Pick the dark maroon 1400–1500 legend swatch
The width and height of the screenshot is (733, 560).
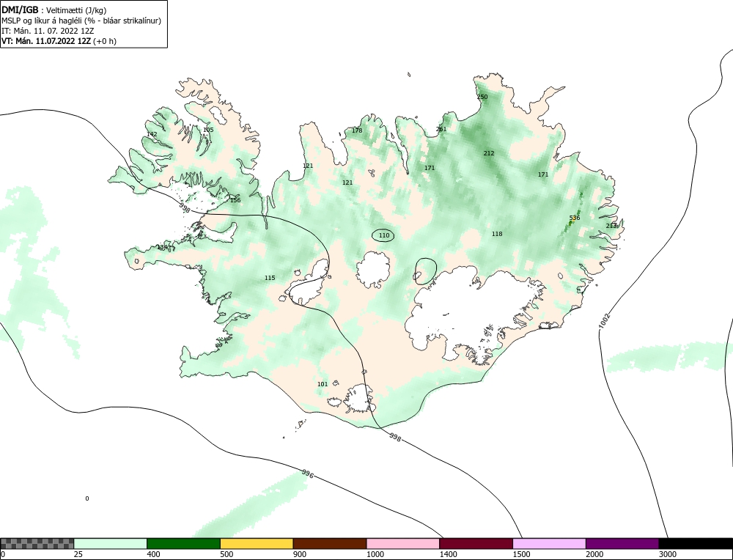(476, 543)
